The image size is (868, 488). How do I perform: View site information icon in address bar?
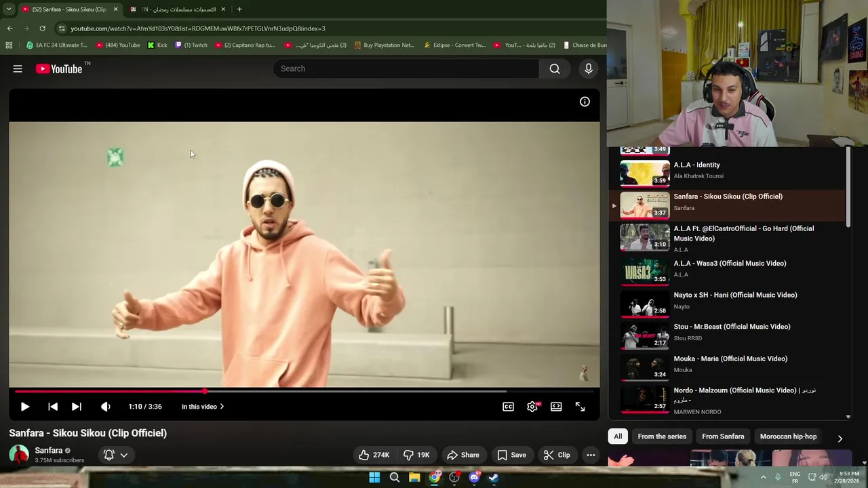62,28
